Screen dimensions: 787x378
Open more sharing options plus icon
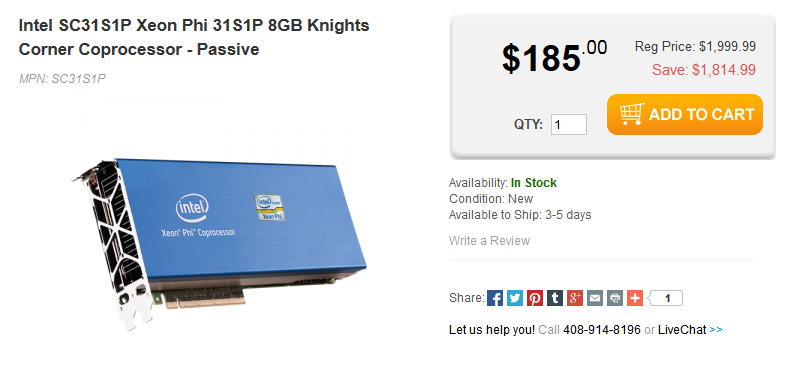(635, 298)
